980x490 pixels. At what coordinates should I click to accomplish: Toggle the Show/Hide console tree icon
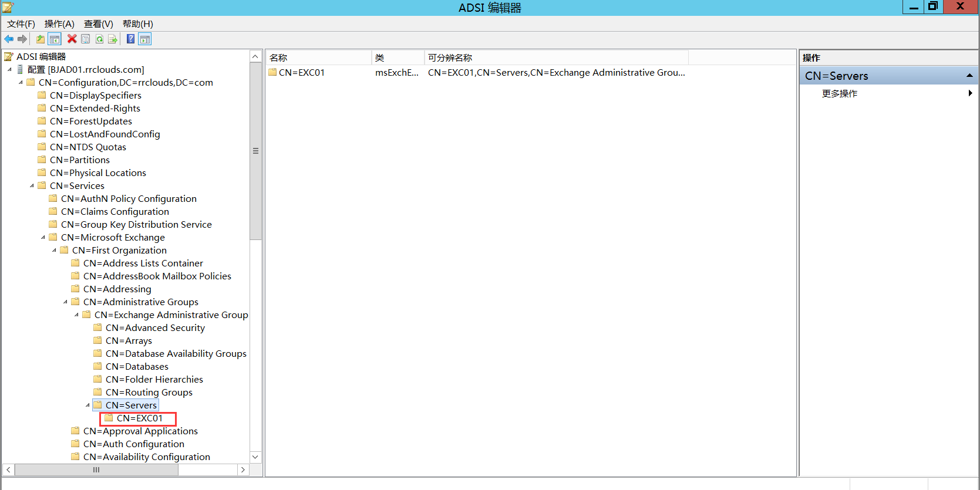(x=55, y=39)
